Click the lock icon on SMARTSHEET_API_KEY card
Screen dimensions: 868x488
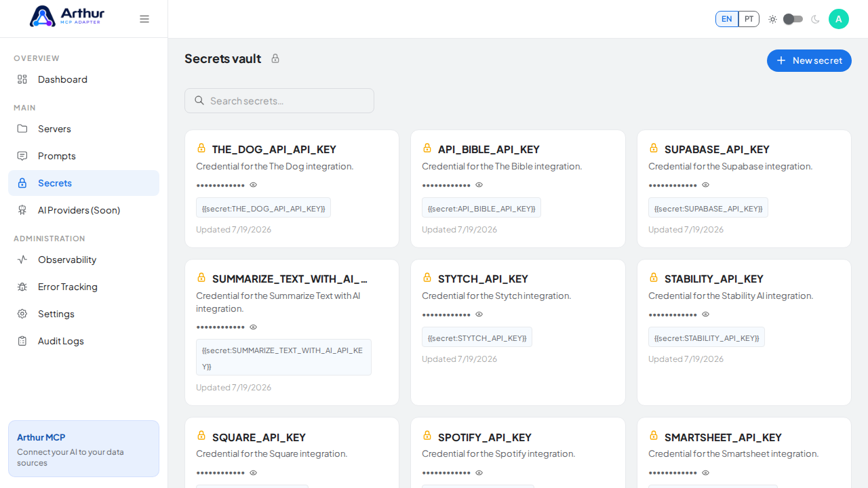[x=654, y=436]
